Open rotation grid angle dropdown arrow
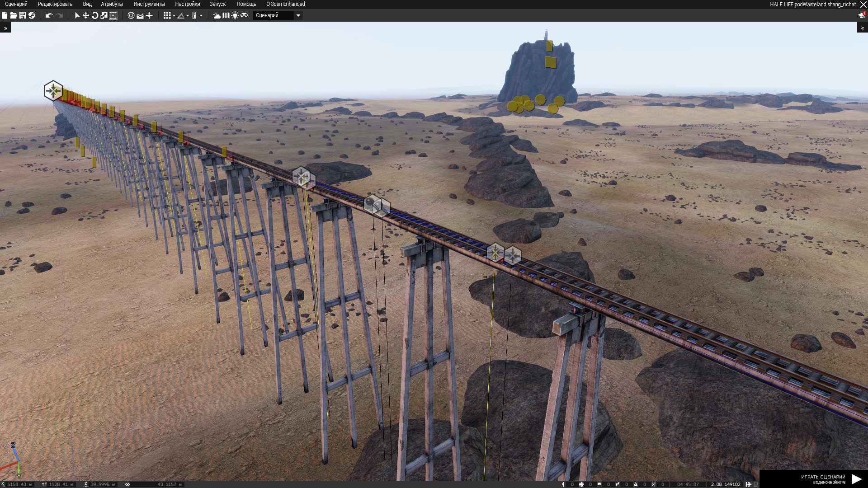Viewport: 868px width, 488px height. 188,16
